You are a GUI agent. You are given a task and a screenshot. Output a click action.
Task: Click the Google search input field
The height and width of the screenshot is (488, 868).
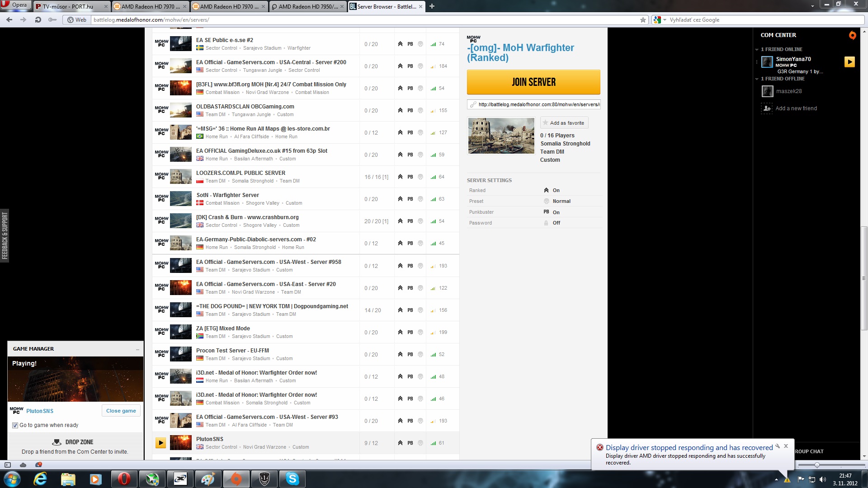[x=766, y=20]
